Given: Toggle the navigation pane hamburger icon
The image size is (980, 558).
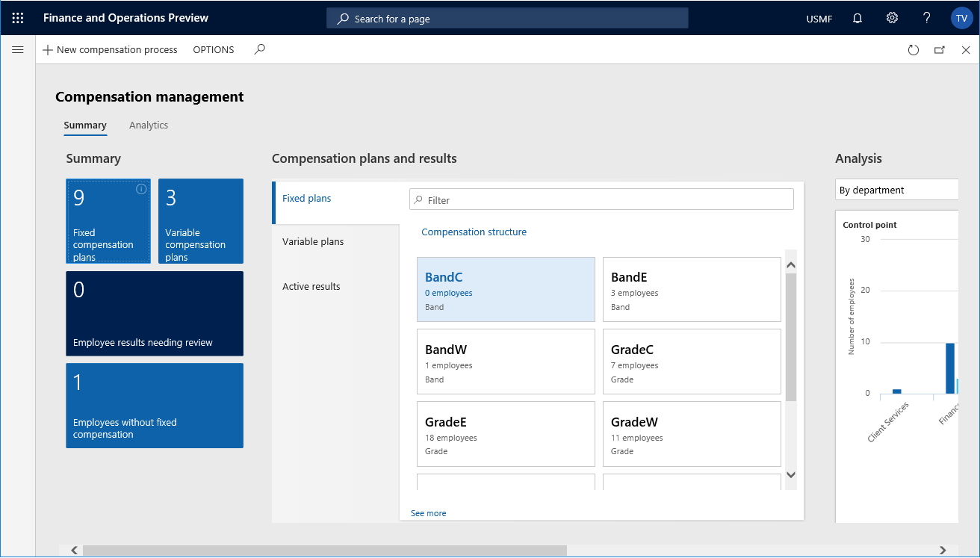Looking at the screenshot, I should tap(17, 49).
